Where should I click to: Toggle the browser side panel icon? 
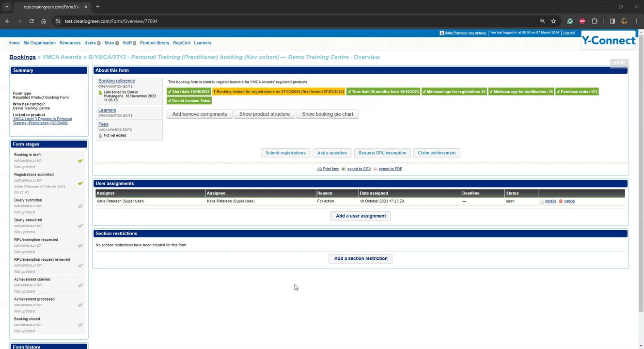[613, 21]
